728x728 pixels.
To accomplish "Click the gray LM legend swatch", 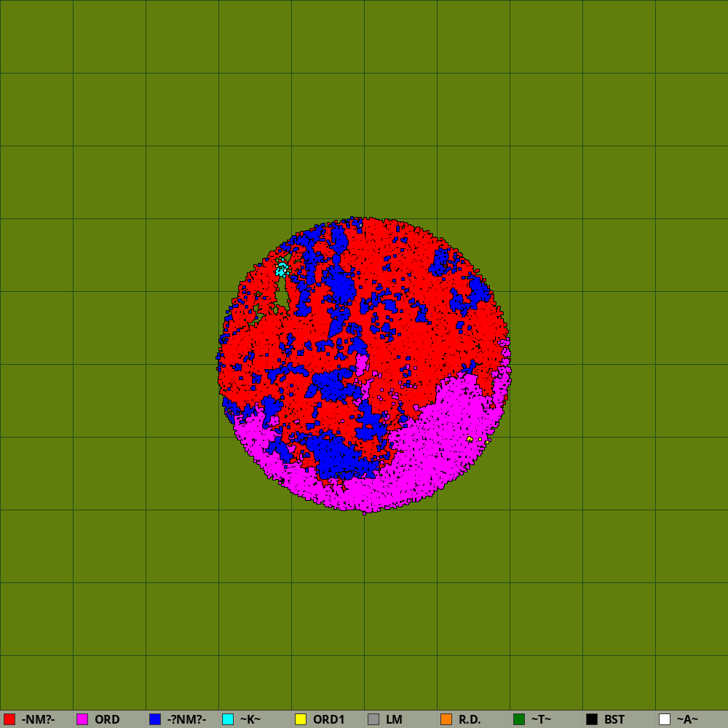I will pos(373,719).
